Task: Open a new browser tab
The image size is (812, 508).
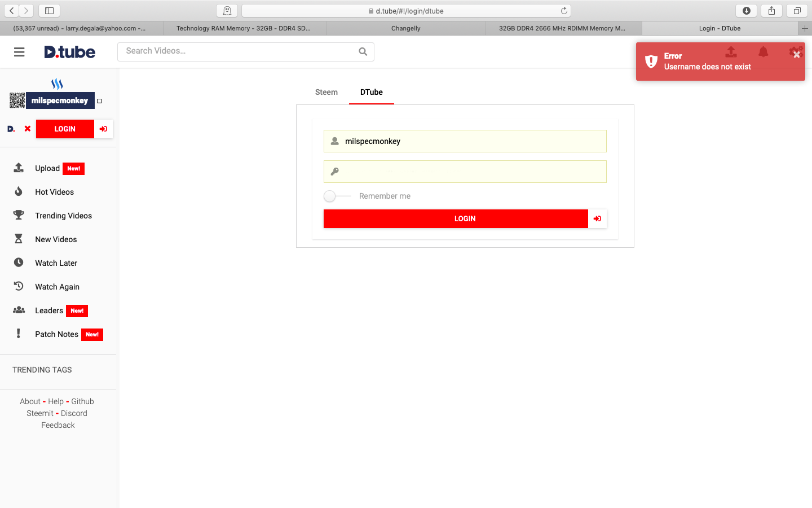Action: coord(805,28)
